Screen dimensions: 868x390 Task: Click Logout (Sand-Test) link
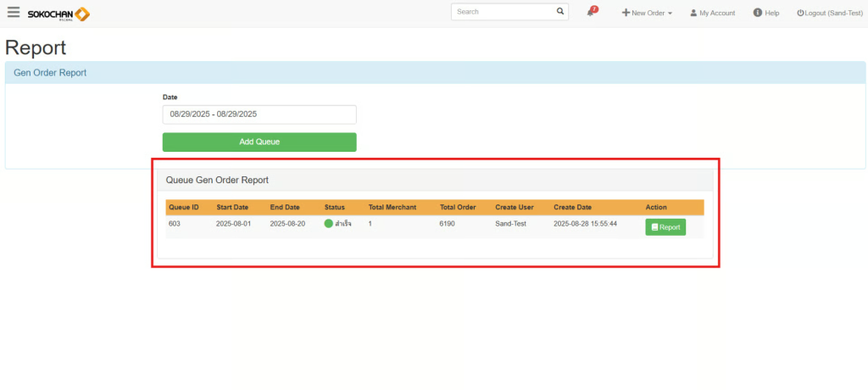tap(829, 13)
